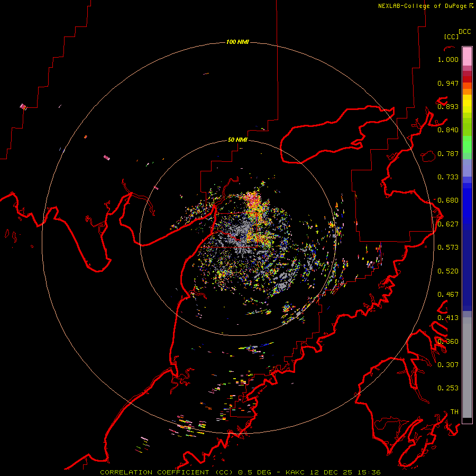Click the 0.840 legend value

click(448, 130)
